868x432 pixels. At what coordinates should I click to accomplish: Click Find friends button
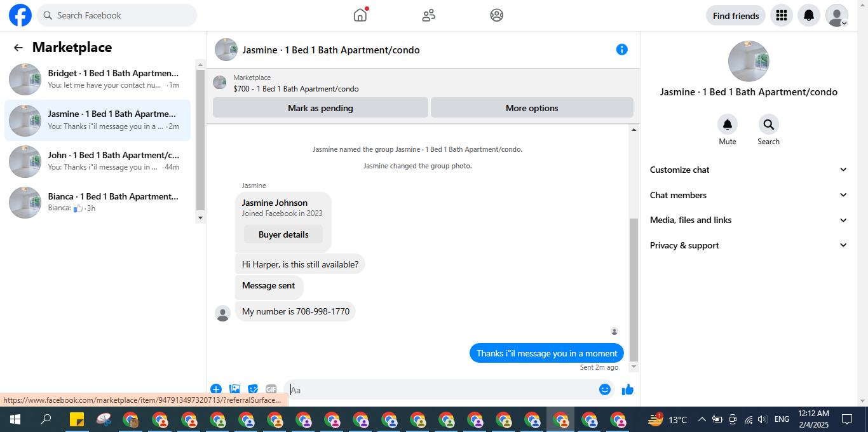[736, 15]
